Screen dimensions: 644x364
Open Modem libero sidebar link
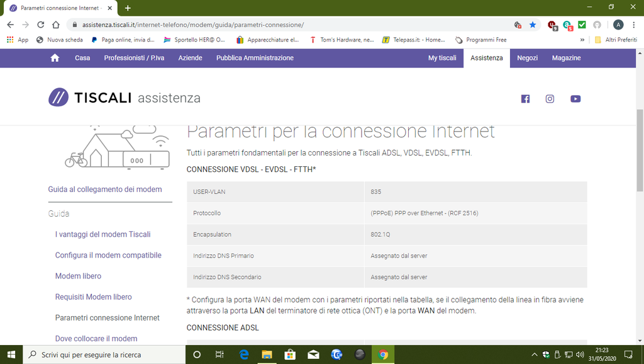pyautogui.click(x=78, y=276)
